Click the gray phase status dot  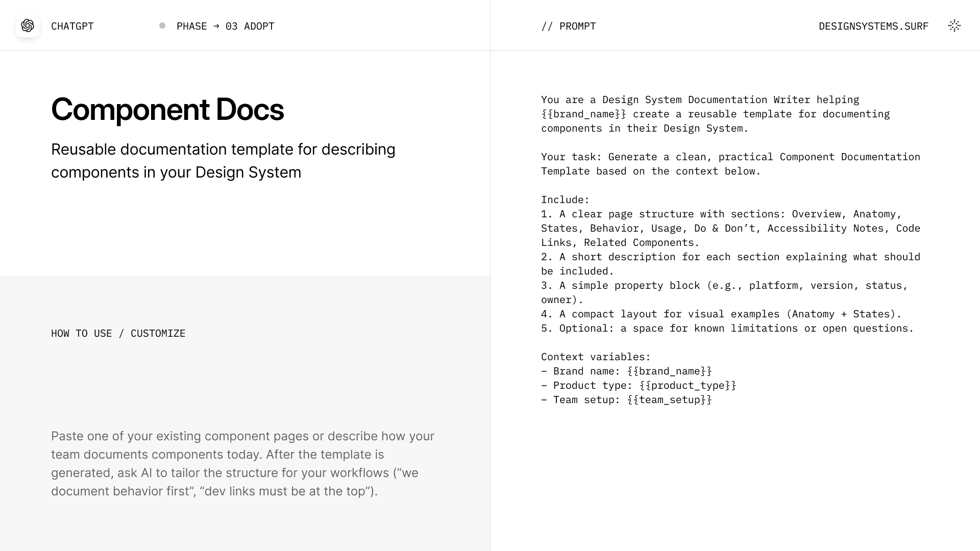tap(162, 26)
